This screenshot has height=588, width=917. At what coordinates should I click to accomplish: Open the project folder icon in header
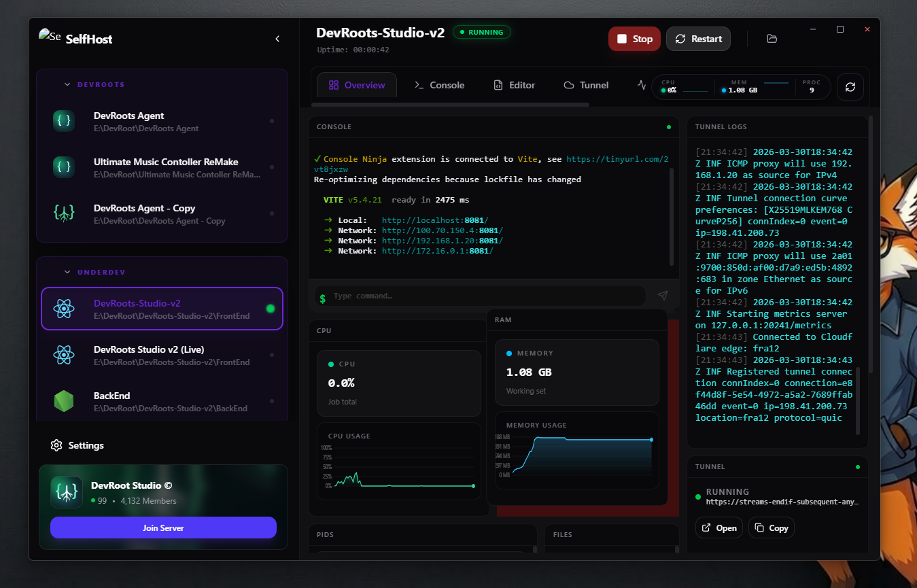772,39
